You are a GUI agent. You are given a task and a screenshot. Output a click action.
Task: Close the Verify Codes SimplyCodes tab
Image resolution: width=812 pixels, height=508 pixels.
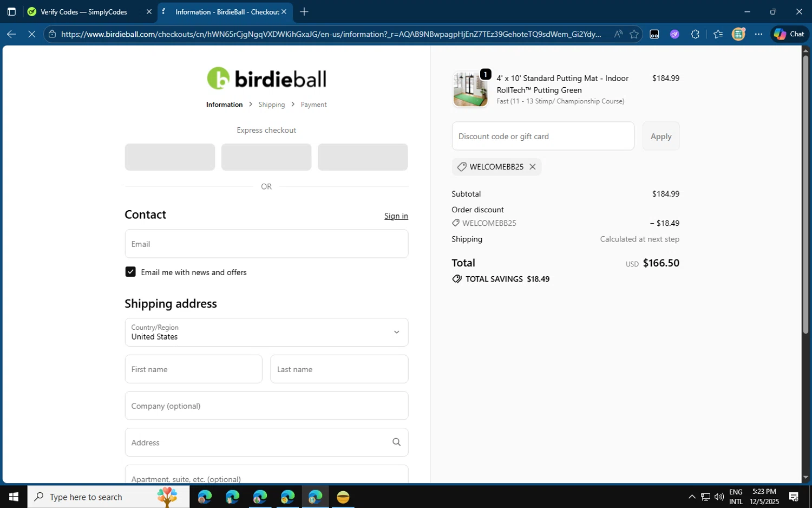(149, 11)
